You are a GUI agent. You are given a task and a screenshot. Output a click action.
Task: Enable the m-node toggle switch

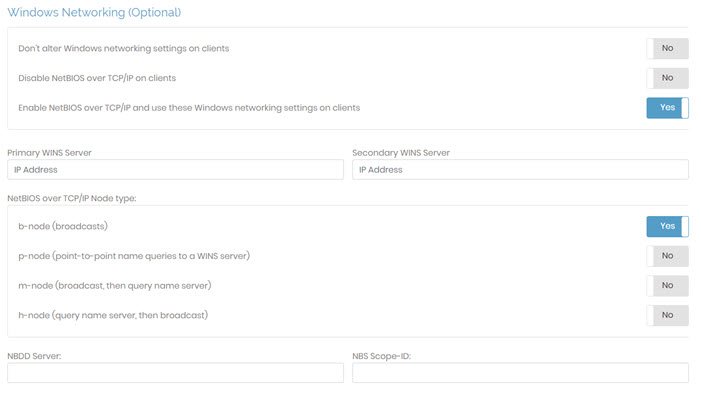(x=667, y=285)
